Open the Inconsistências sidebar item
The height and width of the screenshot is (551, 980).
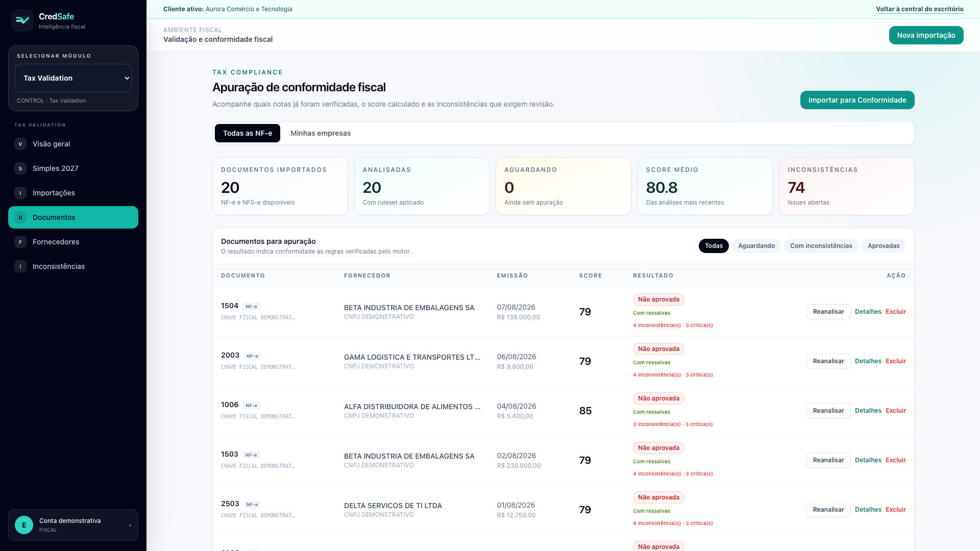[x=73, y=266]
